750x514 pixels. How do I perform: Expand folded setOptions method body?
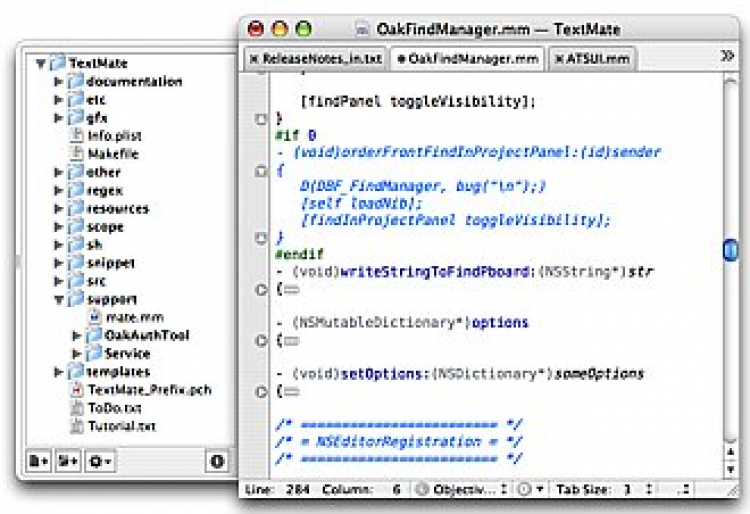coord(261,392)
